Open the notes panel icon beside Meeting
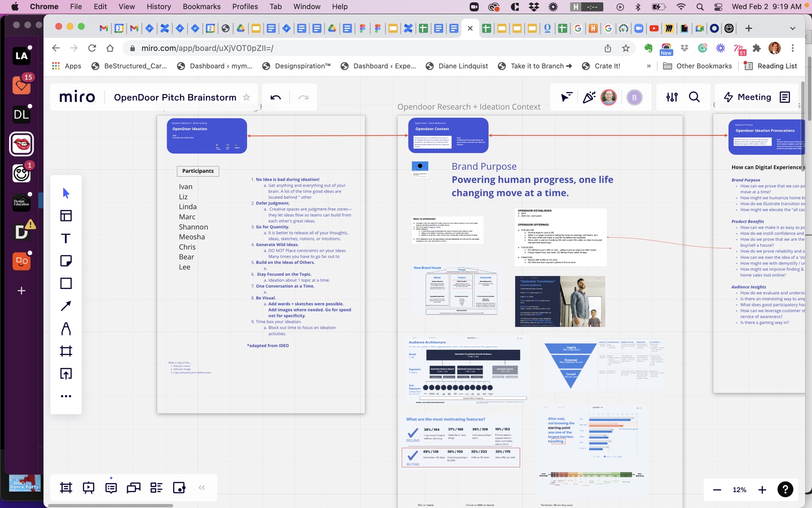This screenshot has width=812, height=508. pyautogui.click(x=785, y=97)
